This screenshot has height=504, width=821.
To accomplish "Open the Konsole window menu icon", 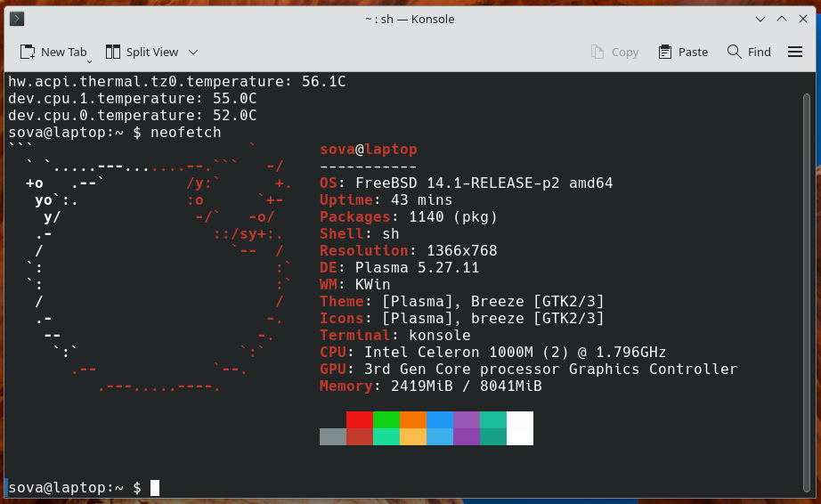I will [x=17, y=19].
